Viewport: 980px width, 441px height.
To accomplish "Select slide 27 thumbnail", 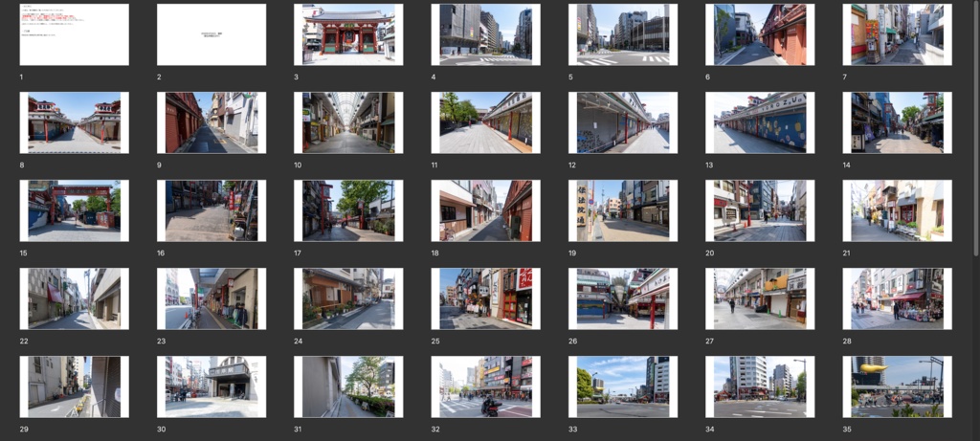I will coord(760,299).
